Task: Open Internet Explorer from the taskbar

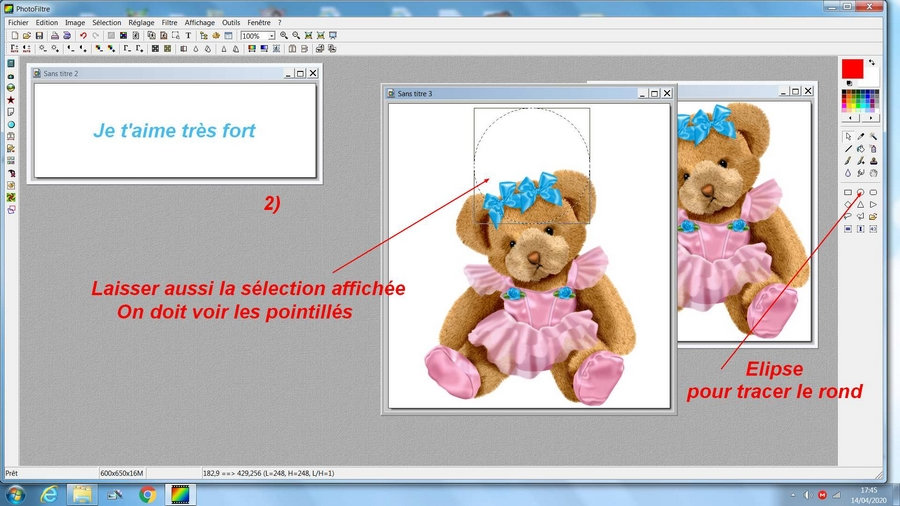Action: coord(49,494)
